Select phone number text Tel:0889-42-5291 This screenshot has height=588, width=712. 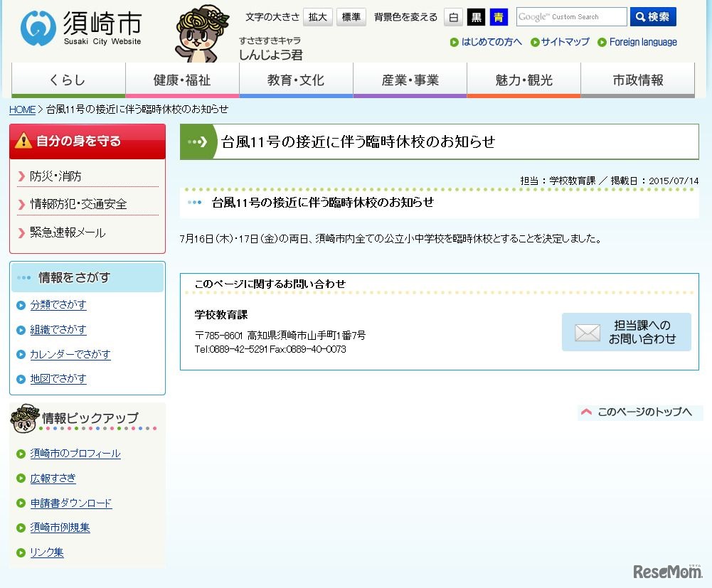231,349
